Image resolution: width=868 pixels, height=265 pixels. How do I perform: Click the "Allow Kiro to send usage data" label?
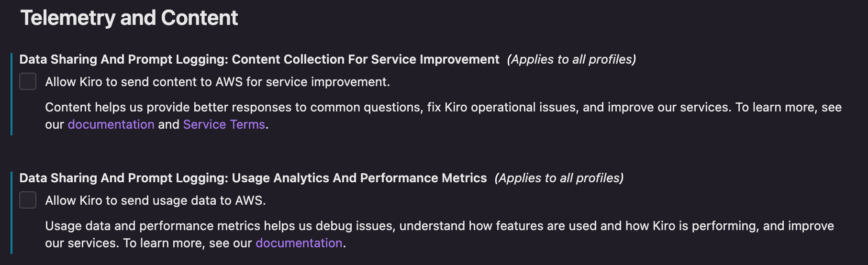coord(155,200)
